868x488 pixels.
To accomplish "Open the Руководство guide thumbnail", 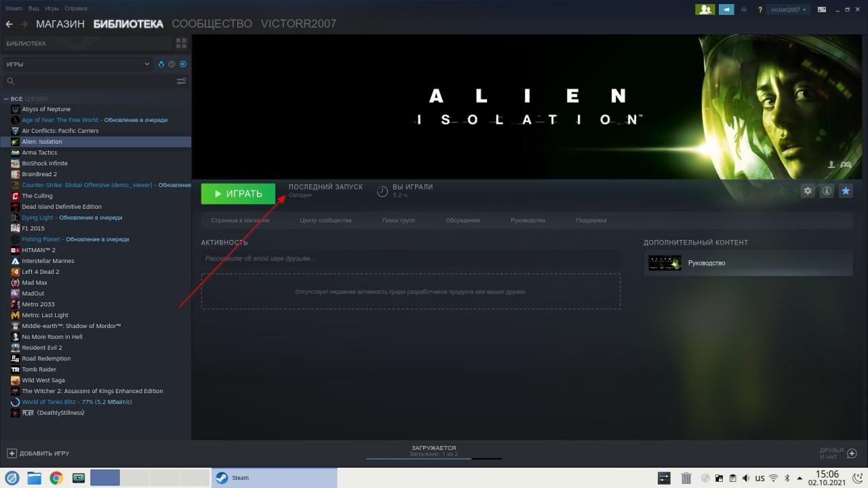I will point(665,263).
